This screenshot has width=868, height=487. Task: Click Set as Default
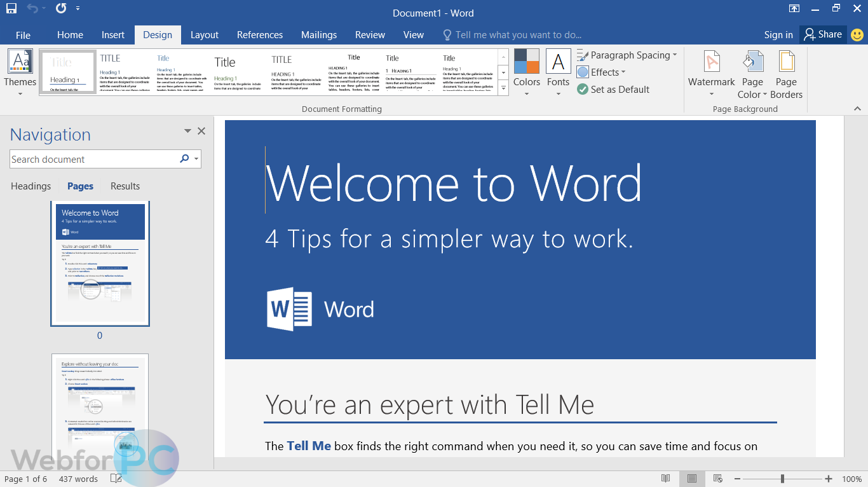[613, 90]
